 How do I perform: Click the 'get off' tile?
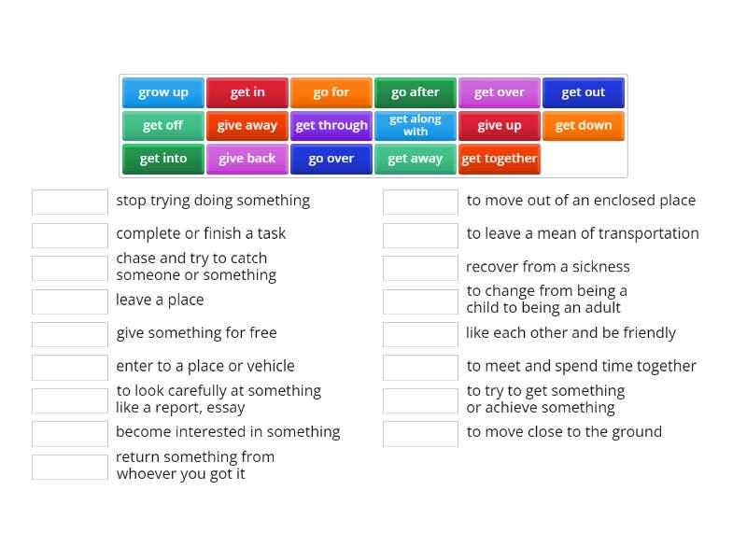pyautogui.click(x=162, y=125)
